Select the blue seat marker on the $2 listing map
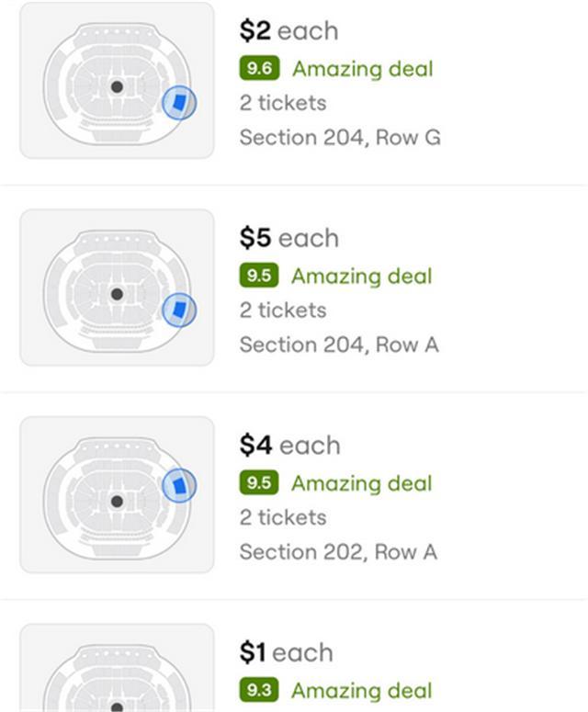This screenshot has height=712, width=588. pos(179,103)
